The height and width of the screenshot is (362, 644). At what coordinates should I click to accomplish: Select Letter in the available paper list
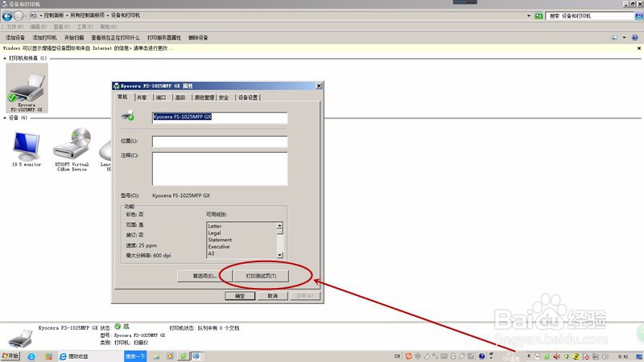pos(215,226)
